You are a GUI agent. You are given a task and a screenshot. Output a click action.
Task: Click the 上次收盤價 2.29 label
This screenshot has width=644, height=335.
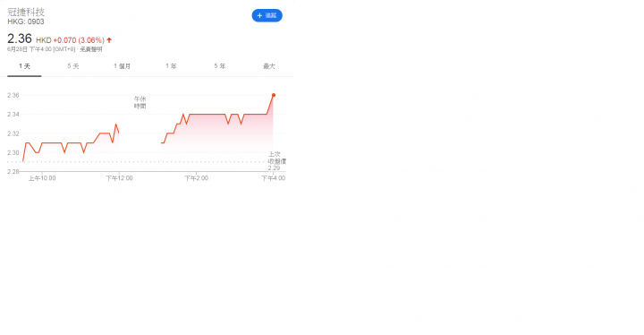coord(276,161)
